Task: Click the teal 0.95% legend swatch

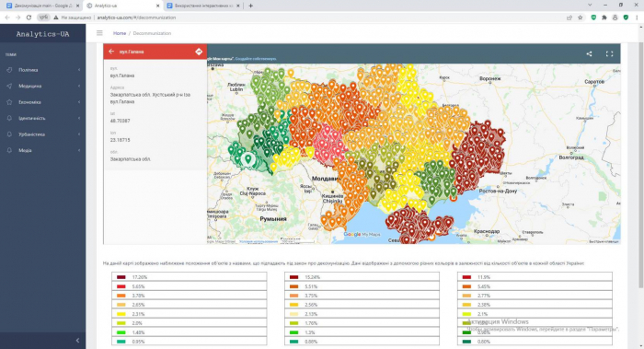Action: [x=121, y=342]
